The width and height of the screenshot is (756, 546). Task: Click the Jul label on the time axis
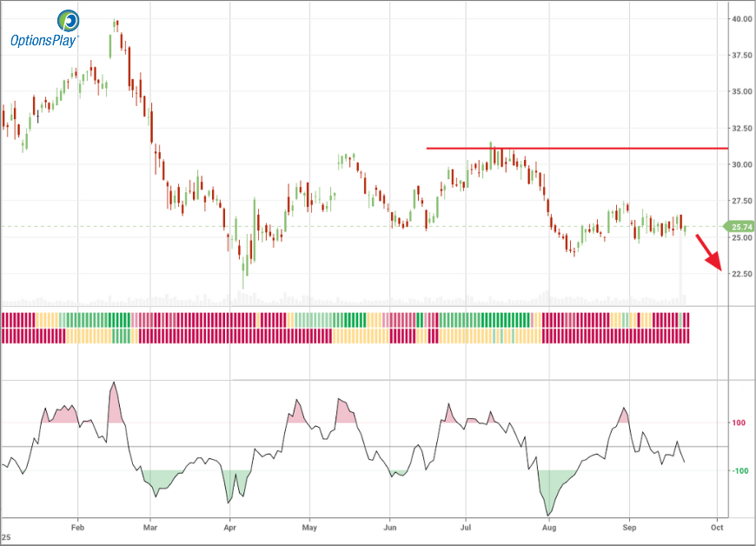click(467, 527)
